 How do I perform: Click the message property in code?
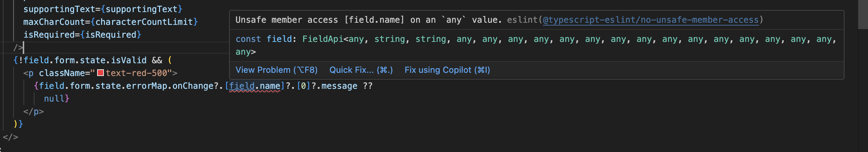tap(339, 86)
